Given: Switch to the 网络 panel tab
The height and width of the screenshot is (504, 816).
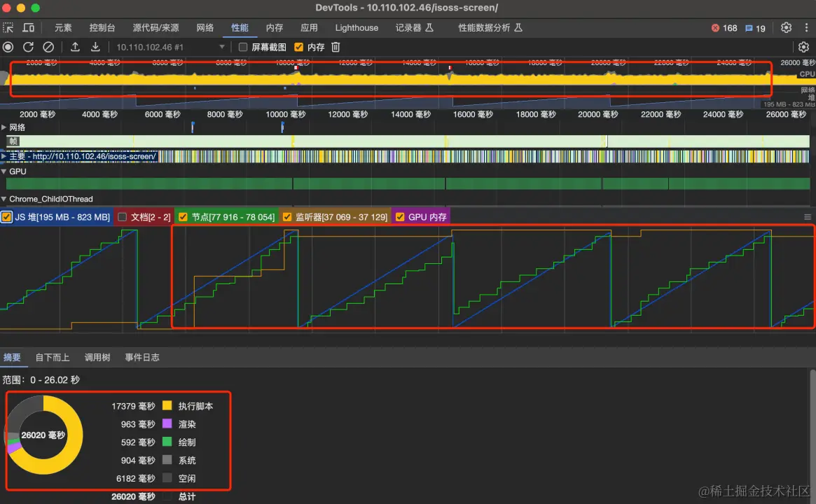Looking at the screenshot, I should 205,27.
